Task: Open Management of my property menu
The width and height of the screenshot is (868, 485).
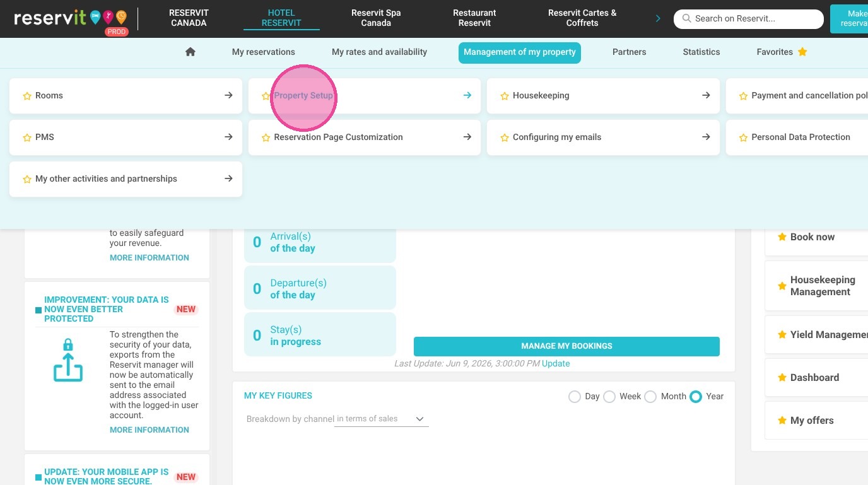Action: click(x=520, y=52)
